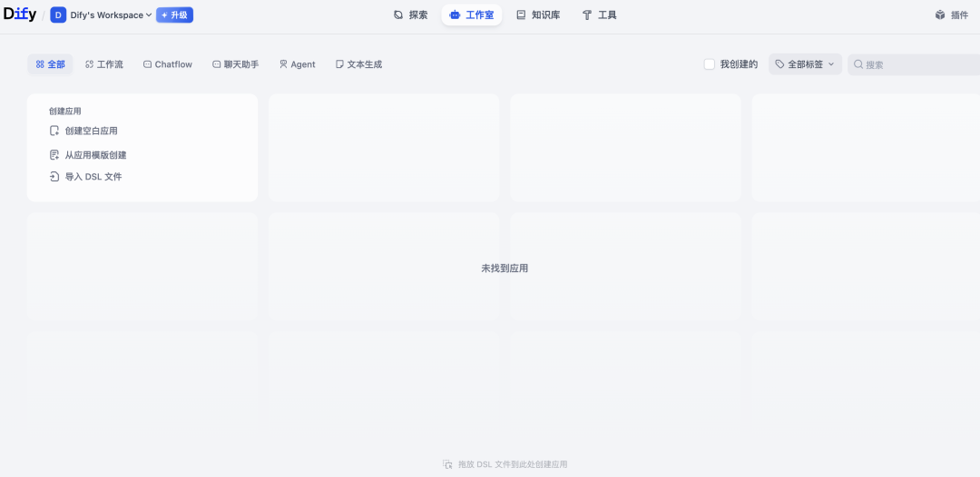
Task: Open the 全部标签 filter dropdown
Action: [805, 64]
